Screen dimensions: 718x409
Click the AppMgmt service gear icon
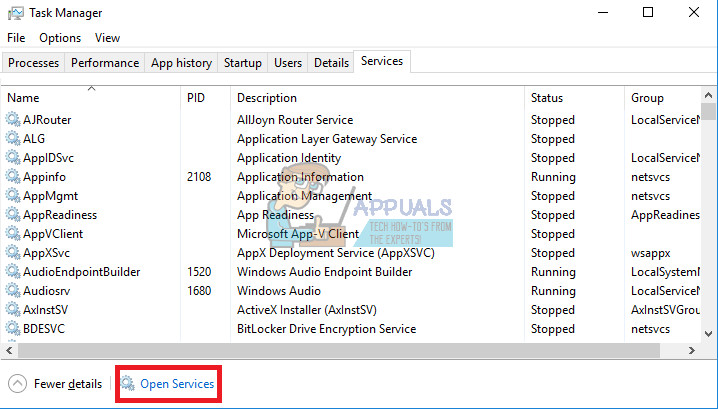pos(13,196)
